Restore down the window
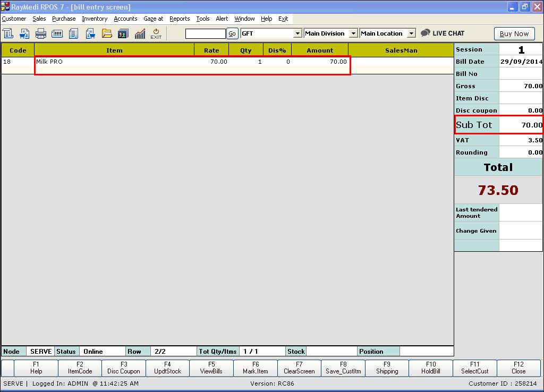The height and width of the screenshot is (392, 544). [524, 6]
